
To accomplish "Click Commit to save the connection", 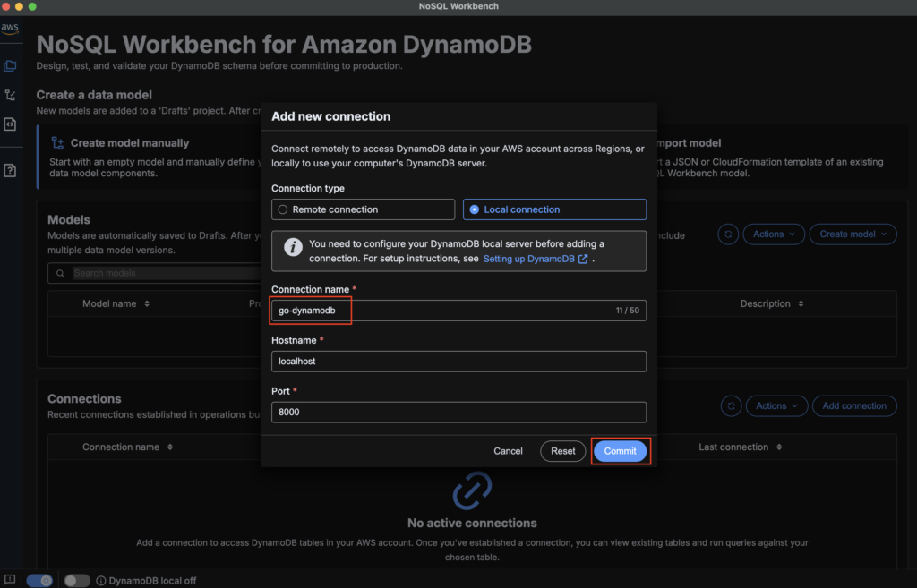I will (620, 451).
